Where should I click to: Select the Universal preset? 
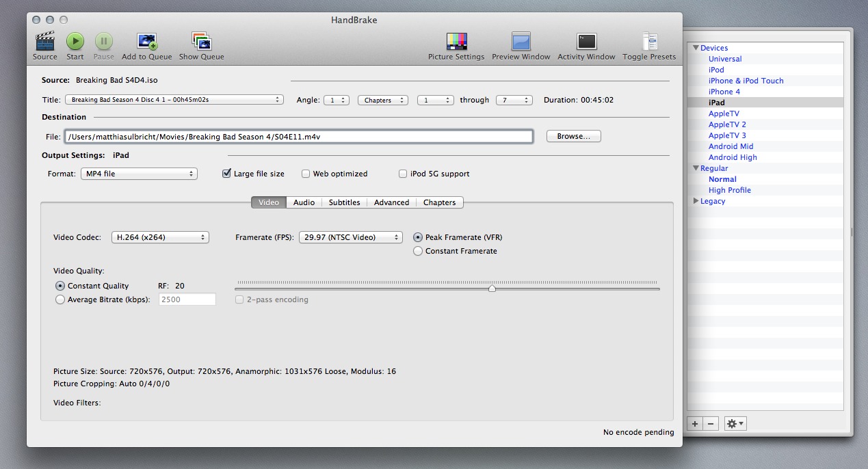point(725,59)
